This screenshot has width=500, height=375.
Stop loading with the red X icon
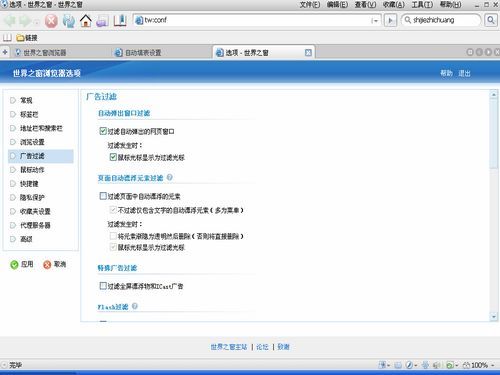pos(51,21)
